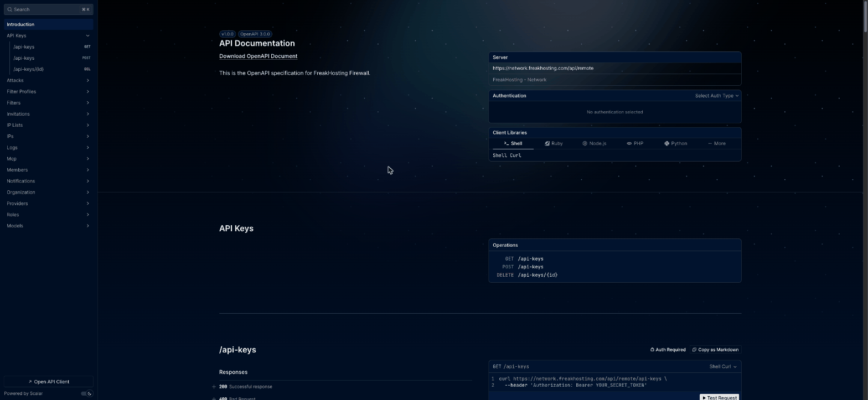Select the Introduction sidebar item
Viewport: 868px width, 400px height.
(x=49, y=24)
